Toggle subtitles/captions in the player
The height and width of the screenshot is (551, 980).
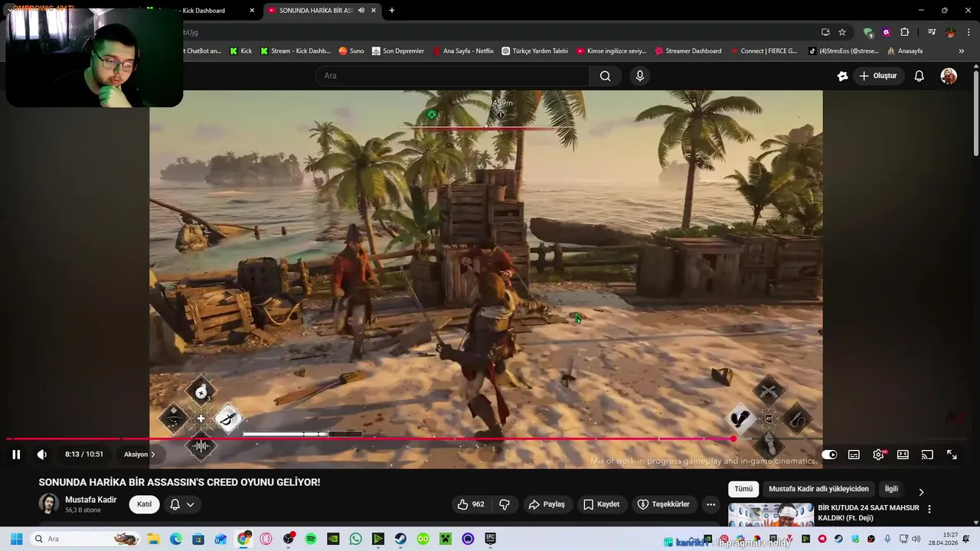point(854,455)
